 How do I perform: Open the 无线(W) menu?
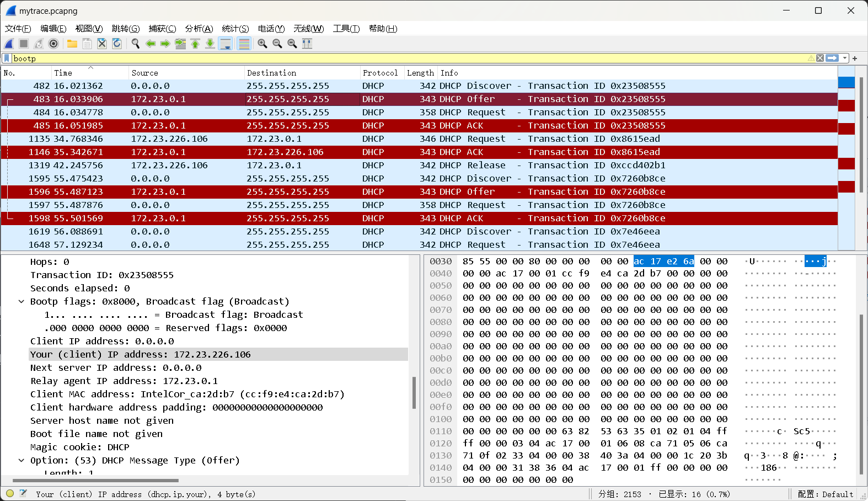309,29
